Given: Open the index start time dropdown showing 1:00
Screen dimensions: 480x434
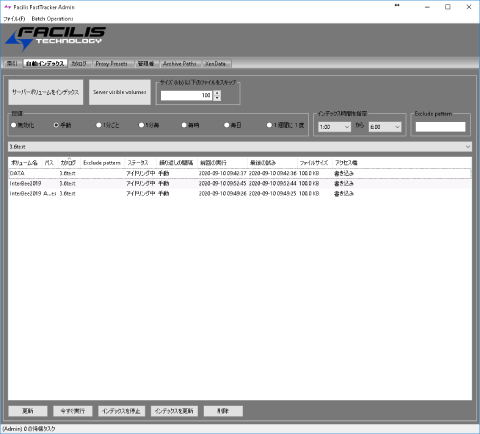Looking at the screenshot, I should tap(334, 127).
